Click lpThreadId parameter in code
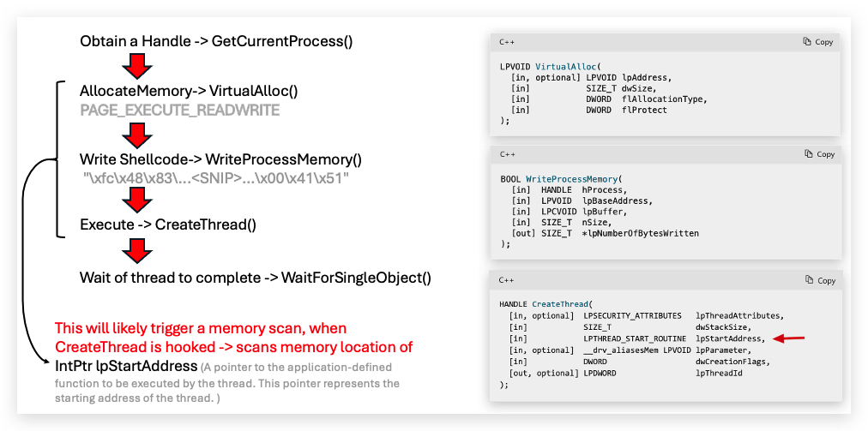The height and width of the screenshot is (431, 868). pyautogui.click(x=719, y=374)
